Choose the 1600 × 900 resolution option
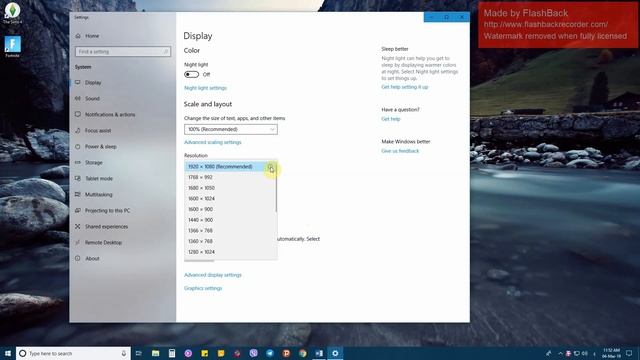 pos(230,209)
